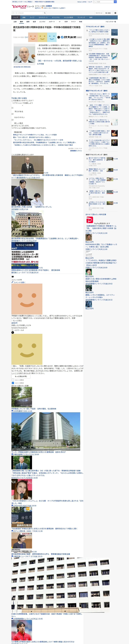Open paid article KADOKAWA大混乱 link
Image resolution: width=129 pixels, height=644 pixels.
(x=101, y=245)
